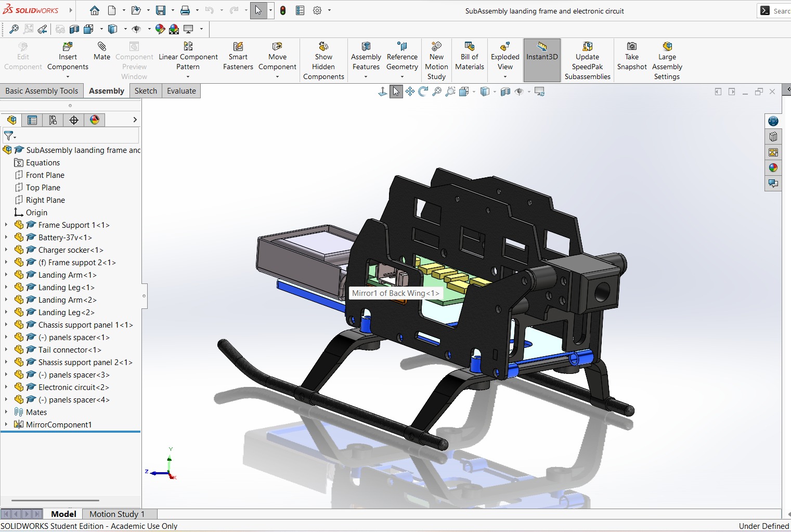
Task: Take a Snapshot of the assembly
Action: (631, 47)
